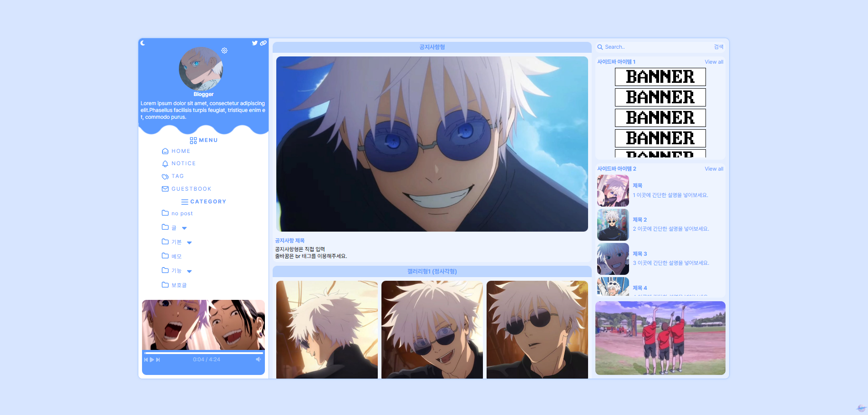868x415 pixels.
Task: Click the MENU grid icon
Action: click(193, 141)
